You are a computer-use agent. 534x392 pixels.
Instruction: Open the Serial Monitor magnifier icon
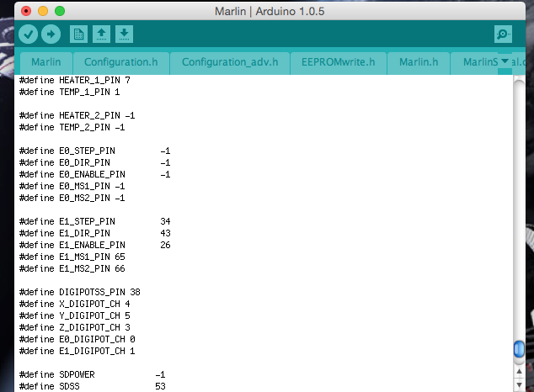click(x=503, y=34)
